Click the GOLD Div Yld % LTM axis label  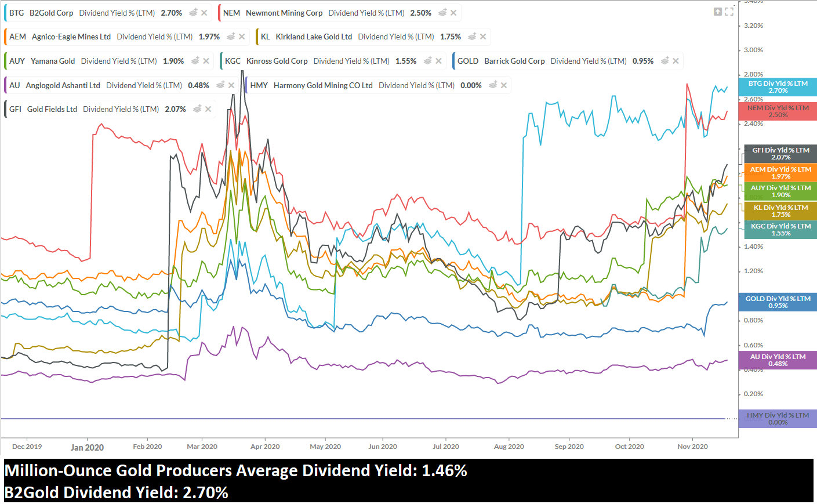(778, 302)
